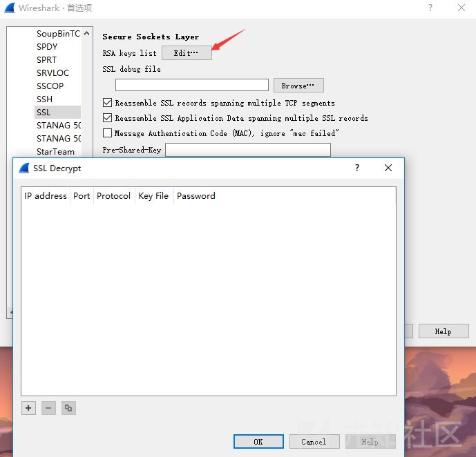Click the SSL debug file path field
Screen dimensions: 476x457
pyautogui.click(x=192, y=85)
